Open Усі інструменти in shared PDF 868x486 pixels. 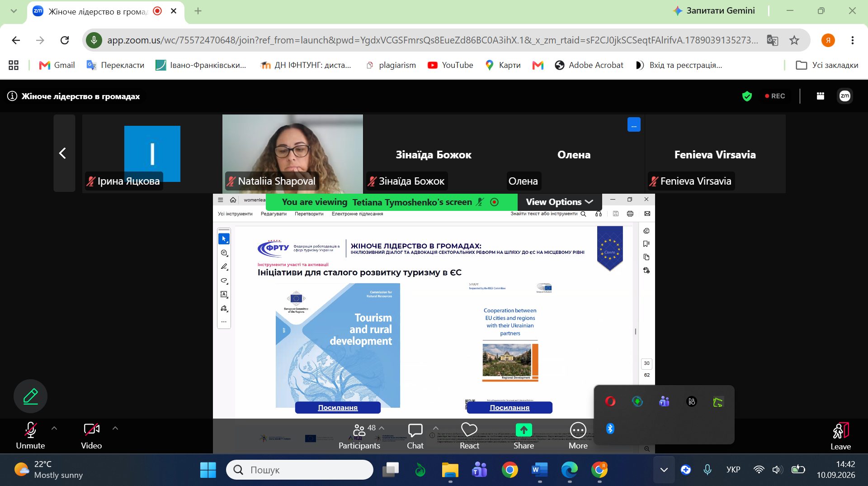click(235, 214)
